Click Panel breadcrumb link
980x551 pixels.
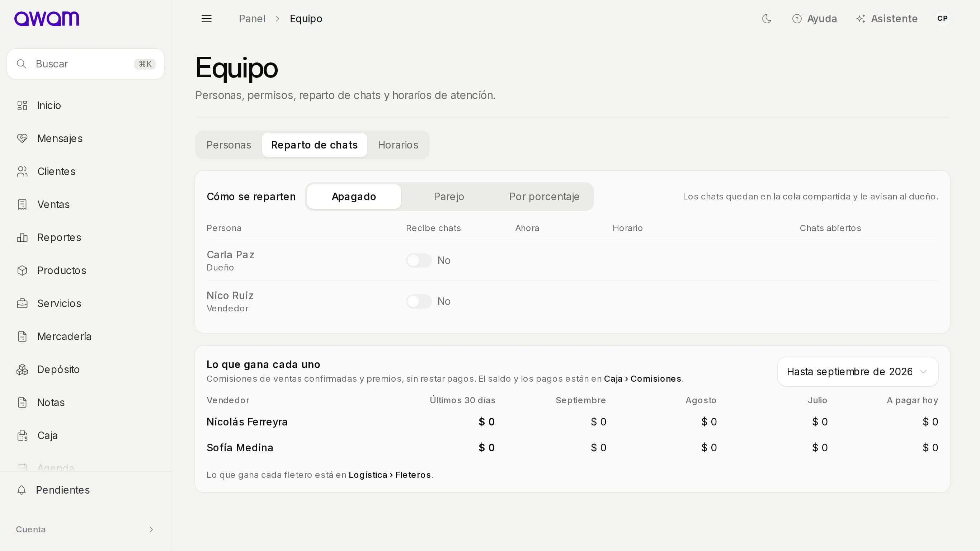252,19
